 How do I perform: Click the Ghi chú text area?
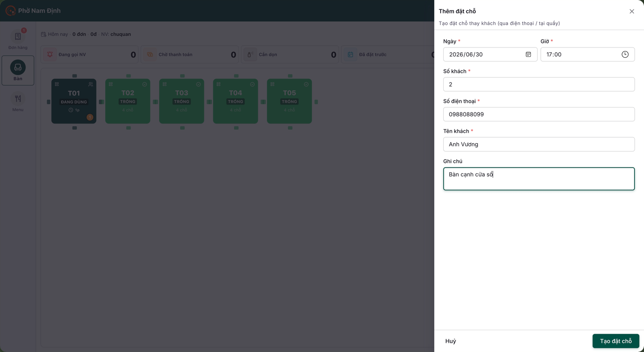[x=539, y=179]
